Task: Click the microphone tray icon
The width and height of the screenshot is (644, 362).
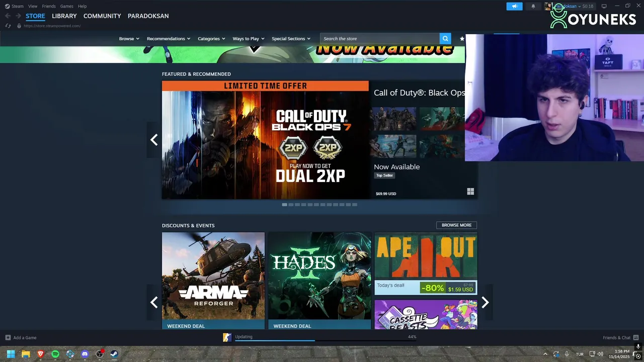Action: pos(567,354)
